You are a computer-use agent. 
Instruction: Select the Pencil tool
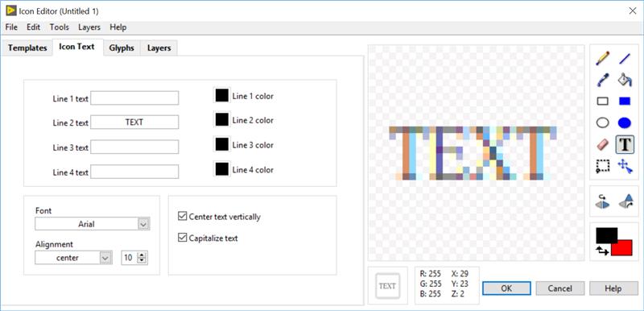[602, 58]
